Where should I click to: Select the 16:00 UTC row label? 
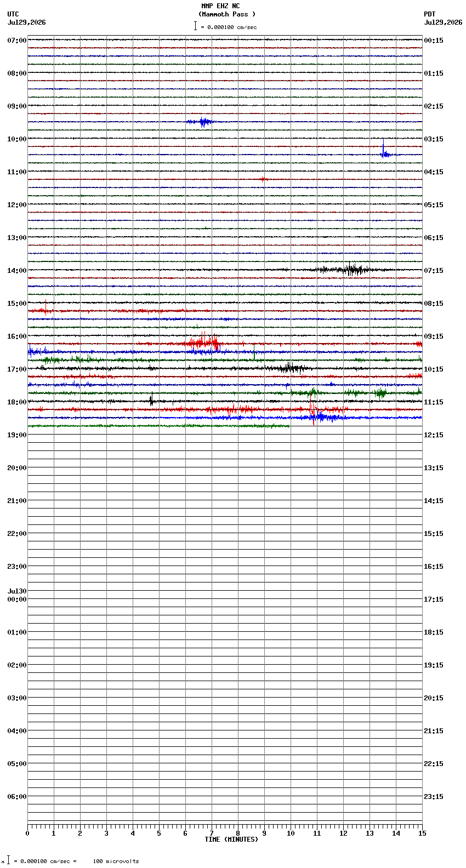click(17, 336)
